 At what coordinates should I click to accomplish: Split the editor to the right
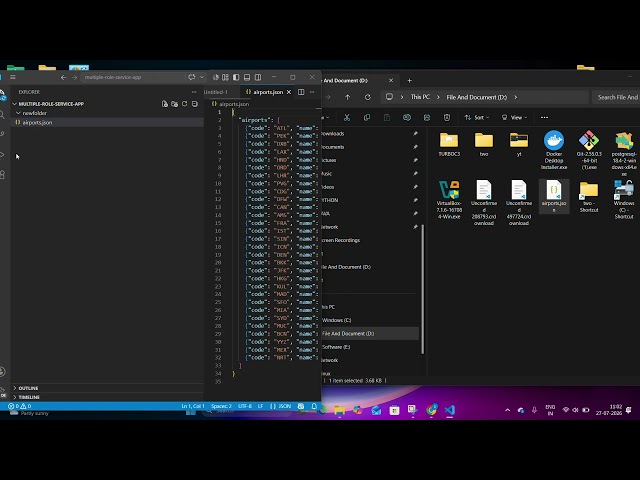pyautogui.click(x=301, y=92)
